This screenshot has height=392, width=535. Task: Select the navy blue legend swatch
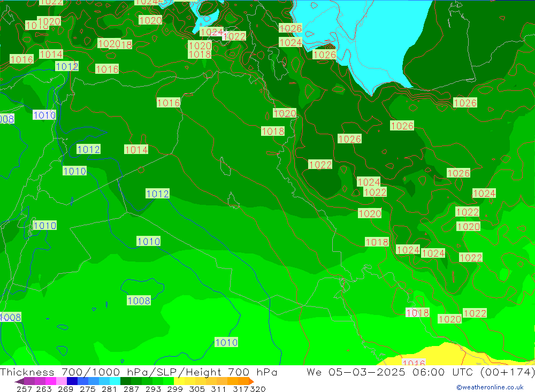click(x=72, y=381)
